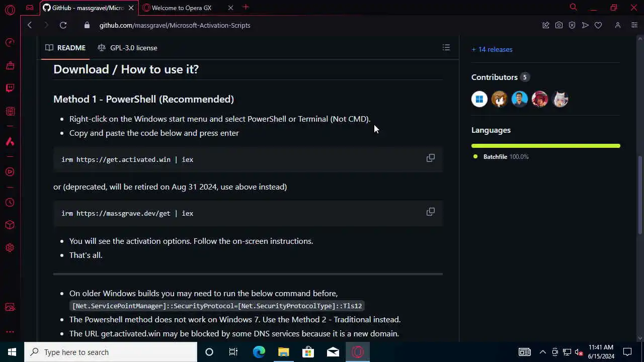Go back to the previous page
Screen dimensions: 644x362
point(30,25)
